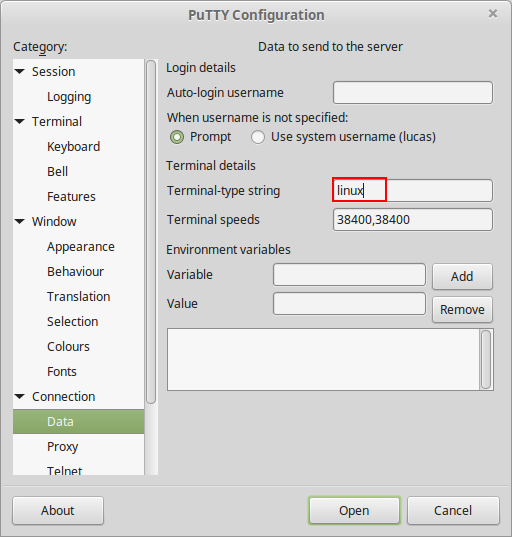The width and height of the screenshot is (512, 537).
Task: Collapse the Window category arrow
Action: tap(20, 222)
